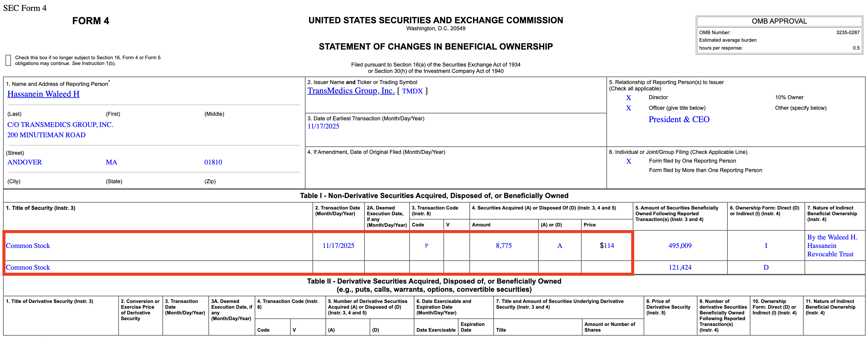Image resolution: width=868 pixels, height=338 pixels.
Task: Click the second Common Stock row title
Action: coord(28,267)
